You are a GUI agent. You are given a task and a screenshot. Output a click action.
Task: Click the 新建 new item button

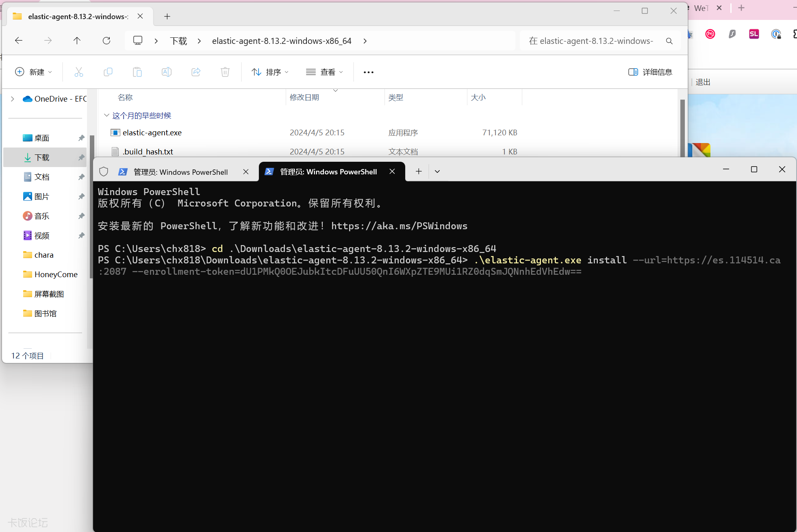pos(33,72)
